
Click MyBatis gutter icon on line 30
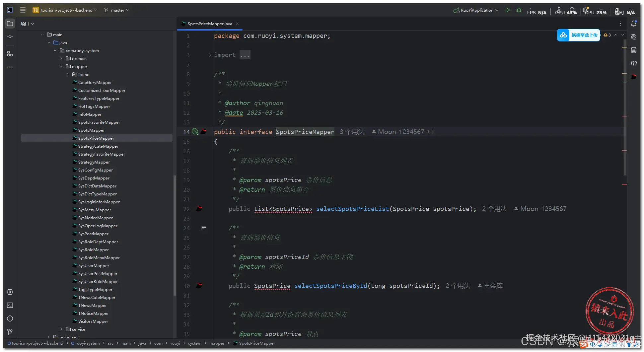click(199, 286)
